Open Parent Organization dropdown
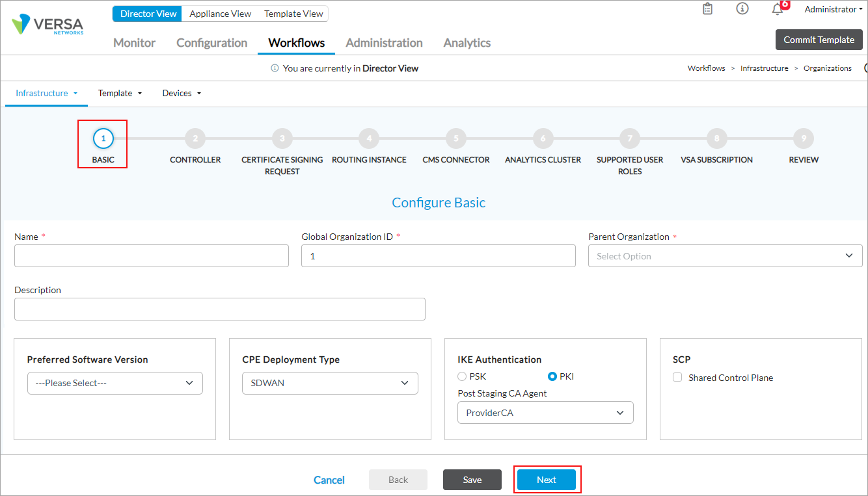 (x=725, y=256)
